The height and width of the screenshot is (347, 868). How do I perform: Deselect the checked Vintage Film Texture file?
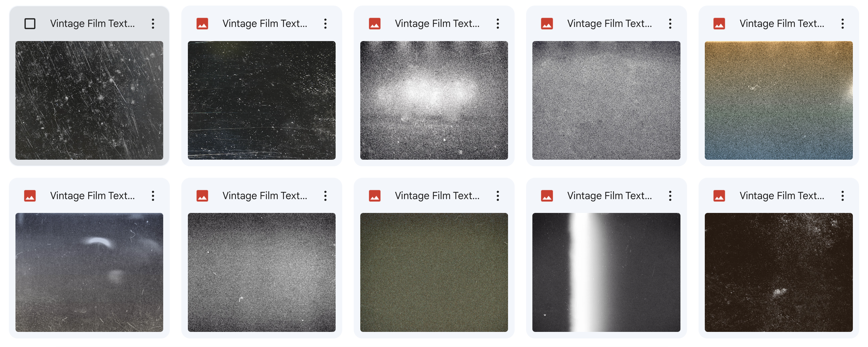click(x=30, y=24)
